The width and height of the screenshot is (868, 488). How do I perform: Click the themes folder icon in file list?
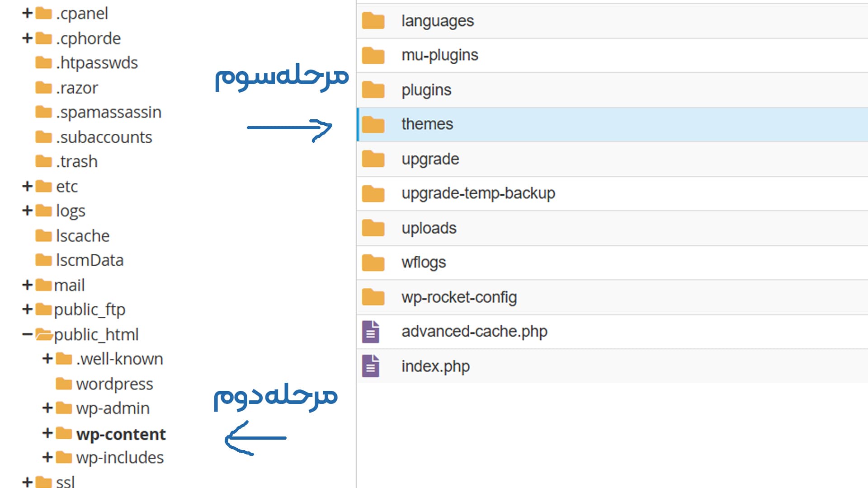click(x=373, y=124)
